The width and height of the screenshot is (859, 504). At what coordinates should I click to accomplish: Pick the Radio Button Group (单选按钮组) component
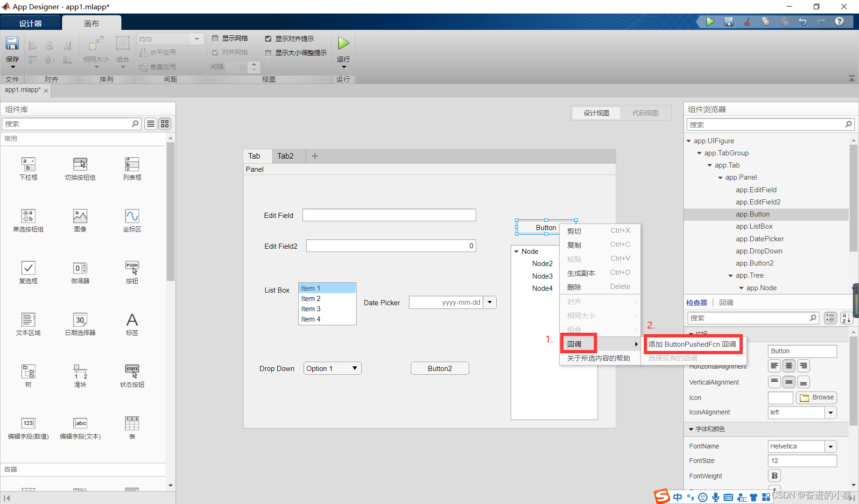click(28, 216)
